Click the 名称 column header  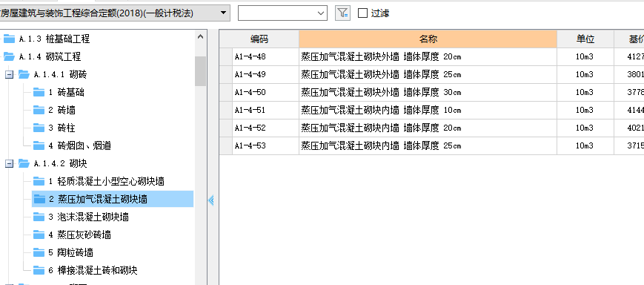click(428, 39)
